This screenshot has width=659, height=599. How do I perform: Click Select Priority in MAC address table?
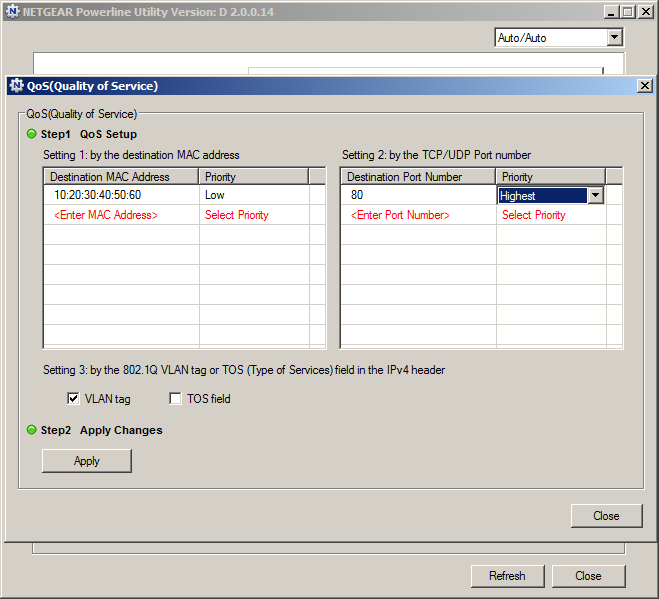[254, 215]
